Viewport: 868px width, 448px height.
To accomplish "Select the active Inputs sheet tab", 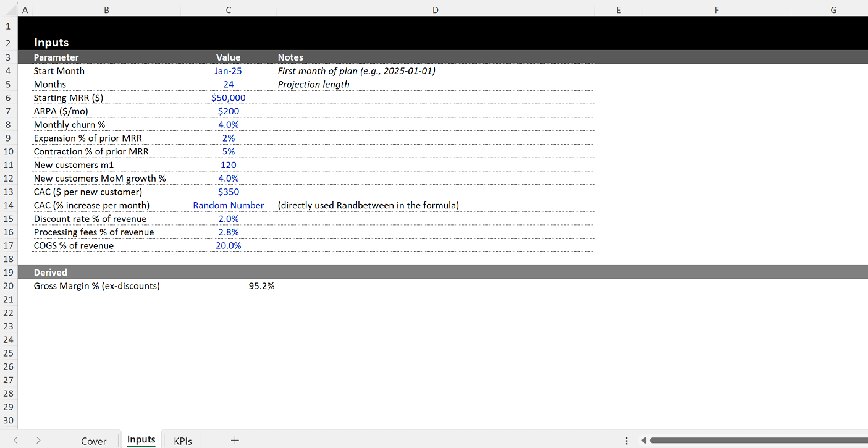I will 141,439.
